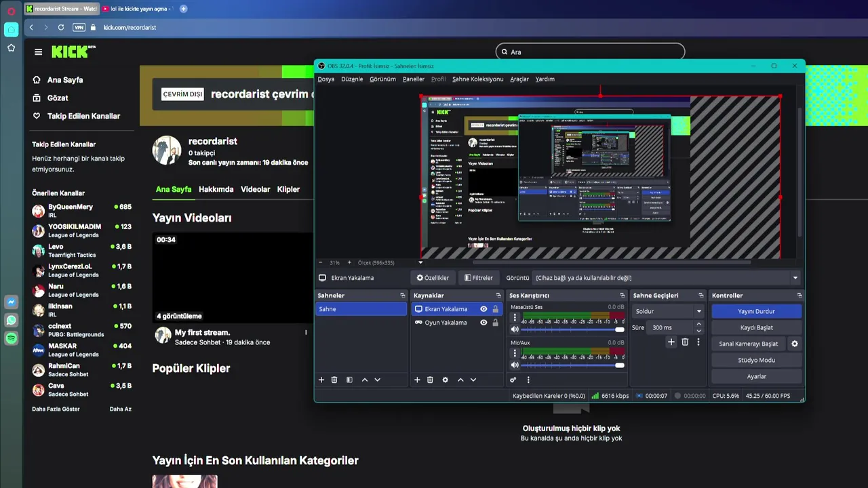Click Yayını Durdur button
Image resolution: width=868 pixels, height=488 pixels.
756,311
